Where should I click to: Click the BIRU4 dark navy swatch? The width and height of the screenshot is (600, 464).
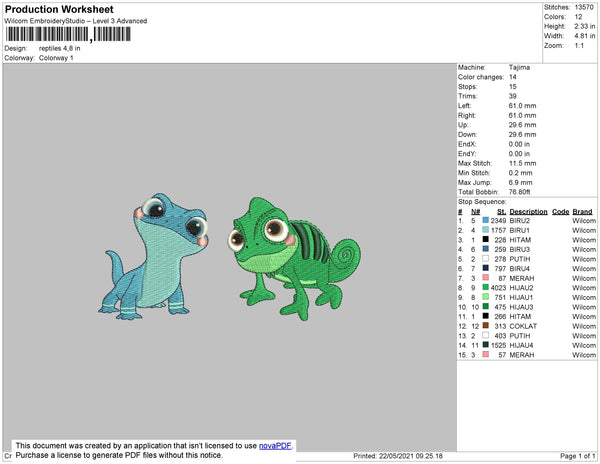pos(486,268)
